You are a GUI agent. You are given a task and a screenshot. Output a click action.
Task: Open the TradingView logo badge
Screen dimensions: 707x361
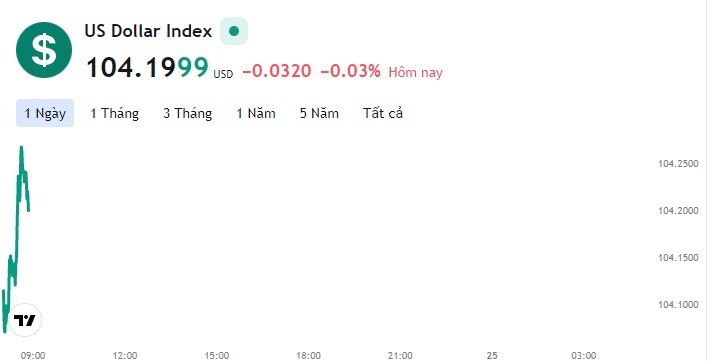[x=25, y=320]
